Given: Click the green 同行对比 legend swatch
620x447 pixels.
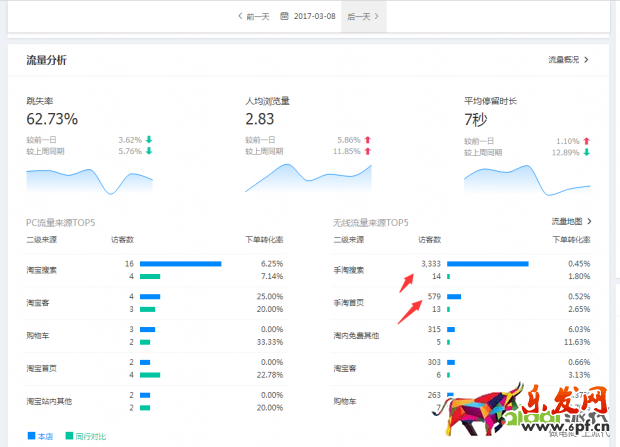Looking at the screenshot, I should pyautogui.click(x=69, y=436).
